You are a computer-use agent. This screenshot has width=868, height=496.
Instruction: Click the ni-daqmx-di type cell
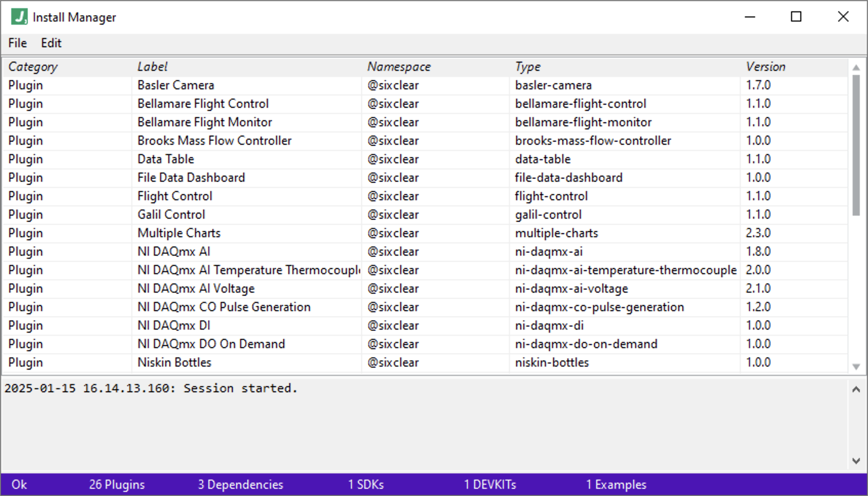pyautogui.click(x=549, y=326)
